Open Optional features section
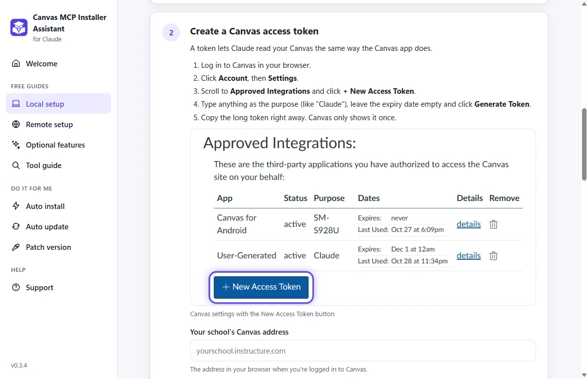Viewport: 588px width, 379px height. point(58,145)
